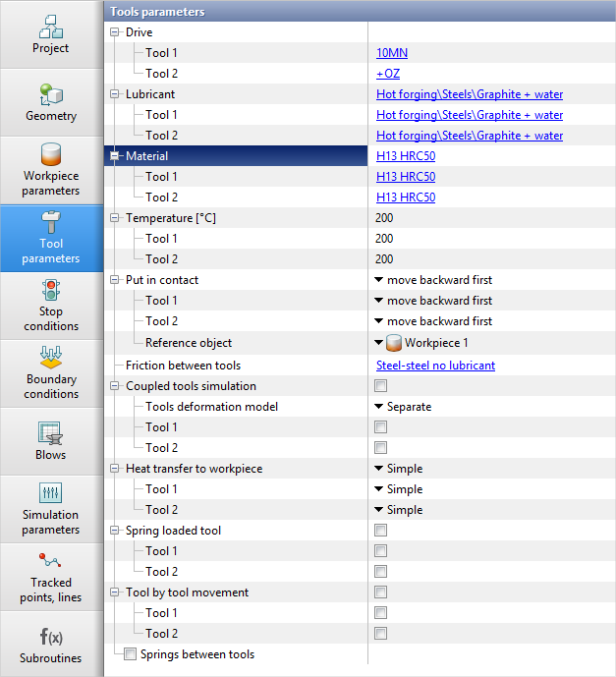Collapse the Lubricant tree node

tap(114, 93)
